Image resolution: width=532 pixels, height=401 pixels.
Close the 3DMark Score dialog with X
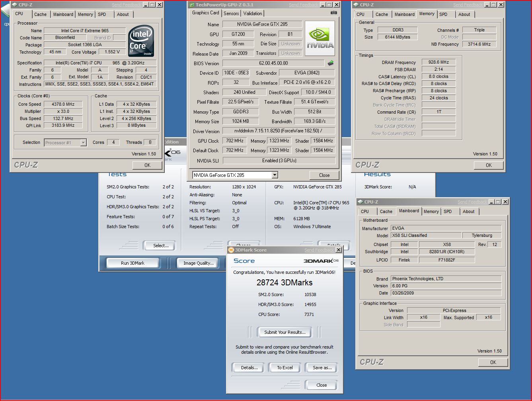[x=338, y=250]
